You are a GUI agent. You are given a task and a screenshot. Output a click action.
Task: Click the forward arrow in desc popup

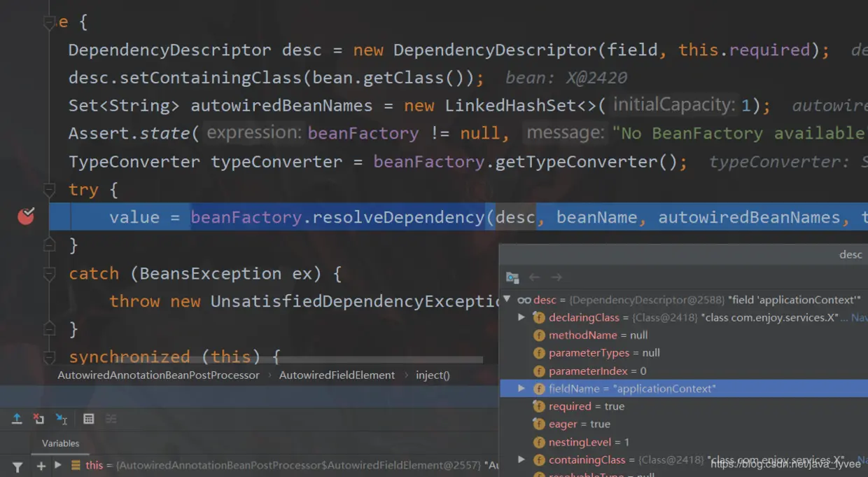pos(556,277)
